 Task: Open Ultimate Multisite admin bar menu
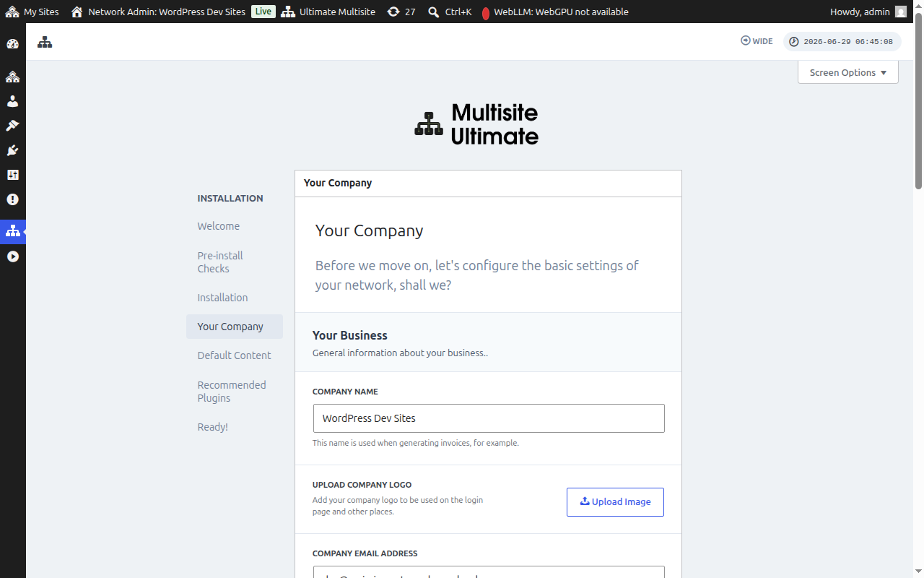coord(328,12)
